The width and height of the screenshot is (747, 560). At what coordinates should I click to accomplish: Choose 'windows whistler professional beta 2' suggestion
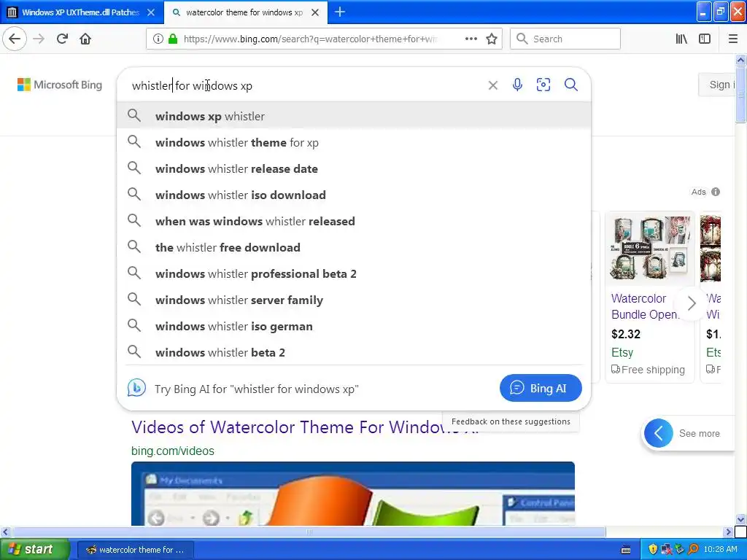click(x=354, y=273)
